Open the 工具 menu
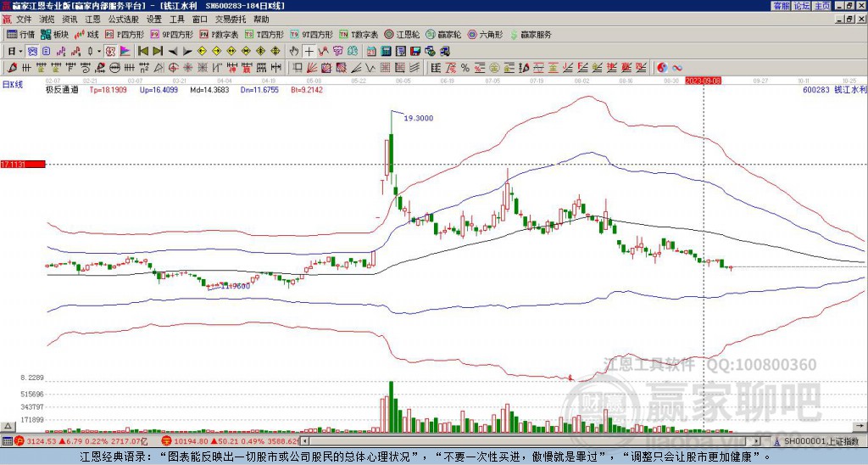The width and height of the screenshot is (868, 465). coord(176,20)
